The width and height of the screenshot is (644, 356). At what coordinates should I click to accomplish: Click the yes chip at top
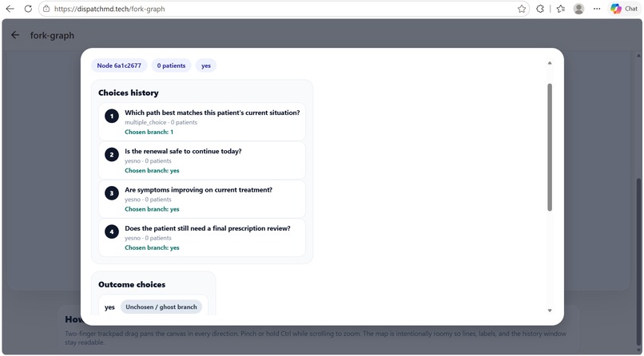[x=206, y=65]
